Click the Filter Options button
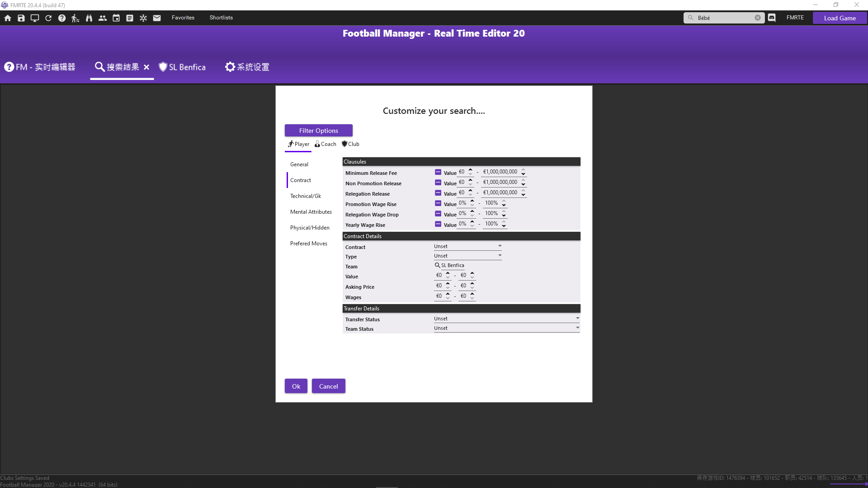The width and height of the screenshot is (868, 488). 319,131
